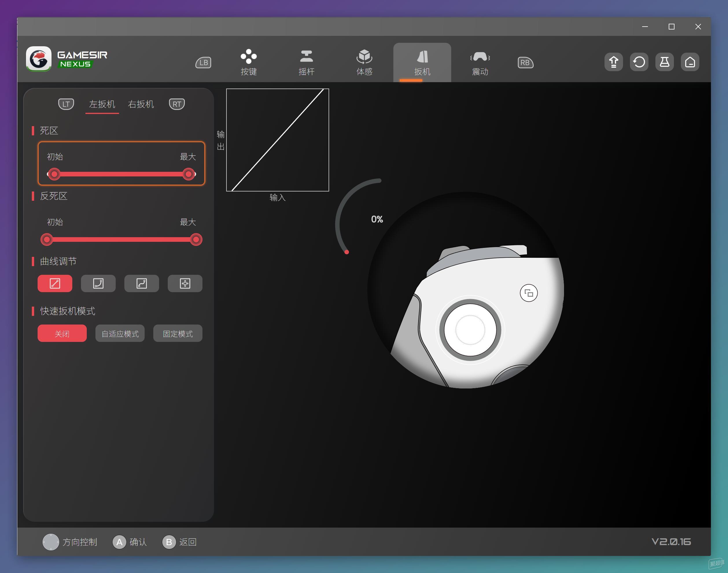The width and height of the screenshot is (728, 573).
Task: Switch to 左扳机 left trigger tab
Action: point(102,104)
